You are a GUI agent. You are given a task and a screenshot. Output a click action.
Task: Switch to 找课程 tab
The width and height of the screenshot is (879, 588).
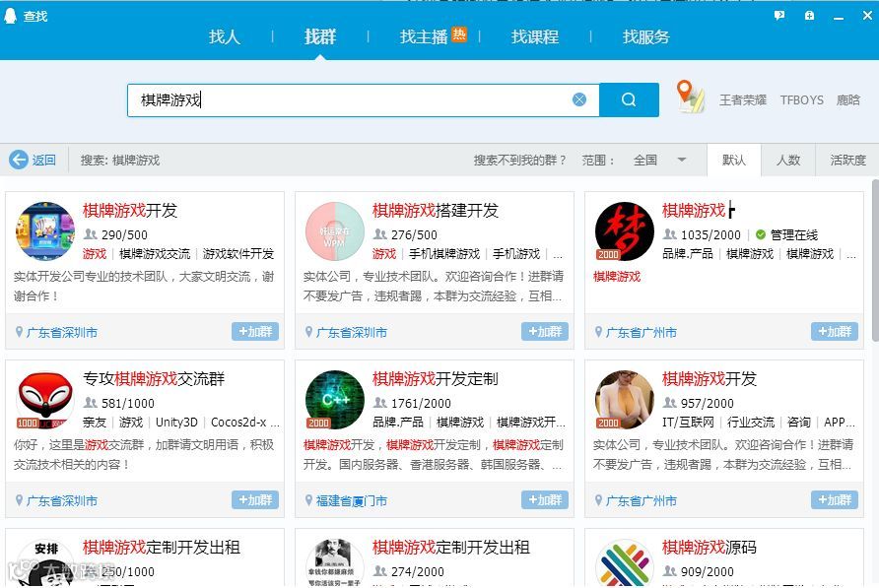[x=535, y=37]
